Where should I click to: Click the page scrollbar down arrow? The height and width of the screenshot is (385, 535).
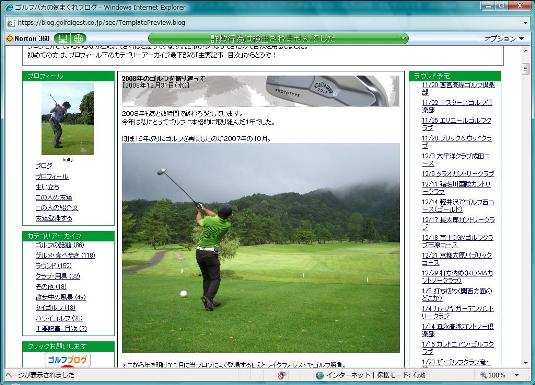pos(526,363)
